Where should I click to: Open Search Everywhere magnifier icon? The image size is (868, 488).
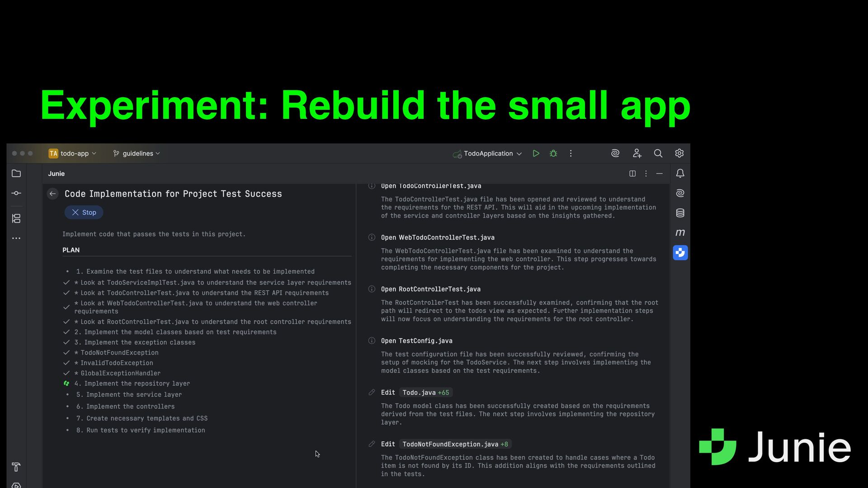pos(658,154)
